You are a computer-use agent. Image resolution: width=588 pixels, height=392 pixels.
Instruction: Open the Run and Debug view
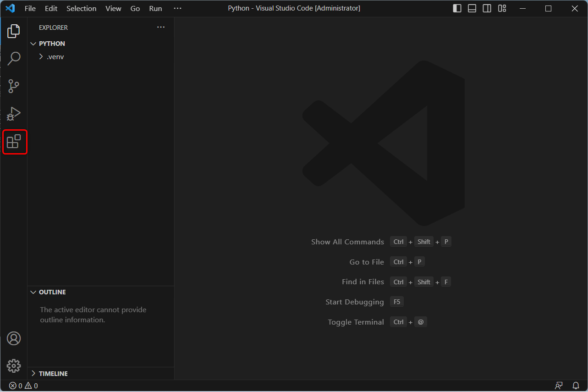point(14,114)
